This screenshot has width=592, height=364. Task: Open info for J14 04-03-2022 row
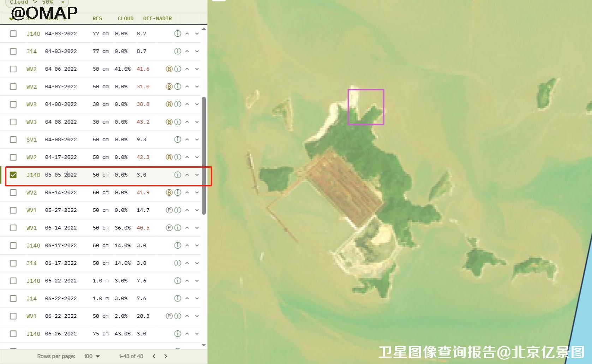[178, 51]
